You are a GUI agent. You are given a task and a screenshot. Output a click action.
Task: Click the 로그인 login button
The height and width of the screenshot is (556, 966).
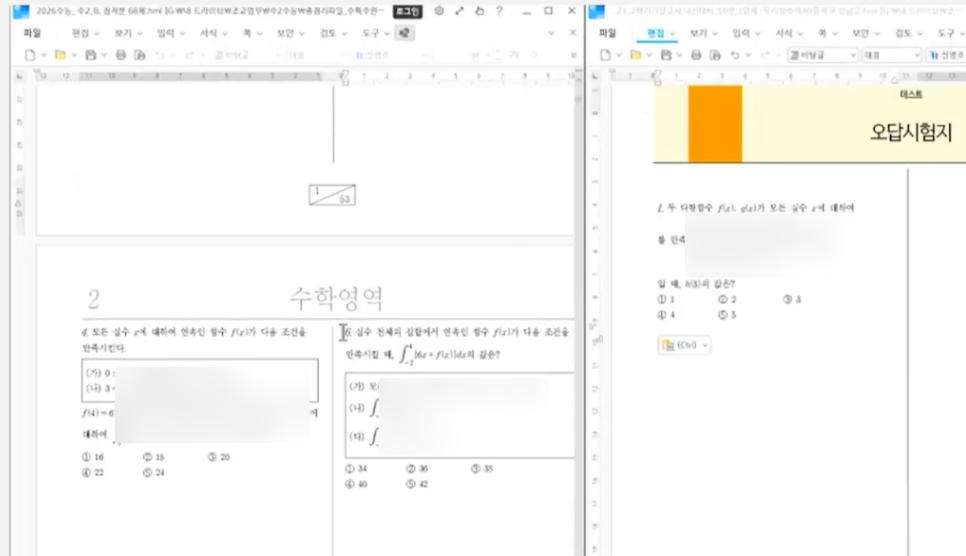point(407,12)
